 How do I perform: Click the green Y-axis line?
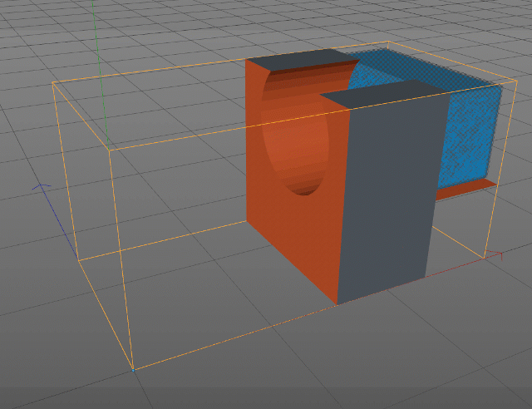pos(100,73)
